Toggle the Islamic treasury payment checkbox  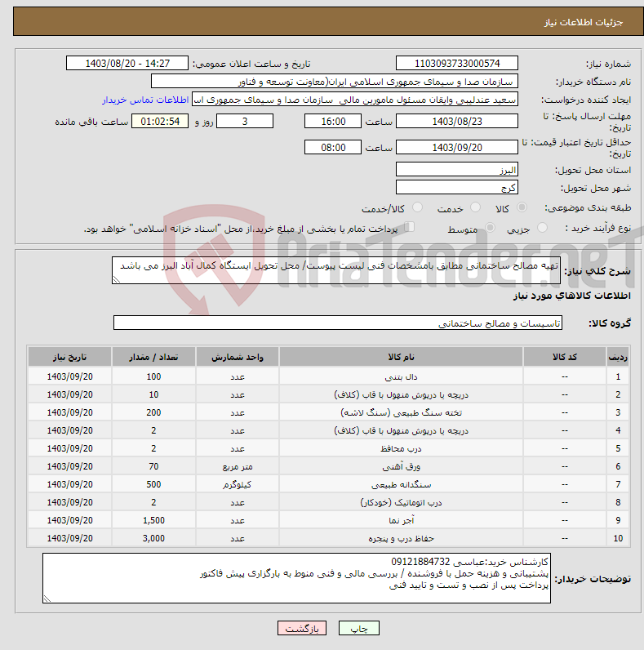[410, 227]
